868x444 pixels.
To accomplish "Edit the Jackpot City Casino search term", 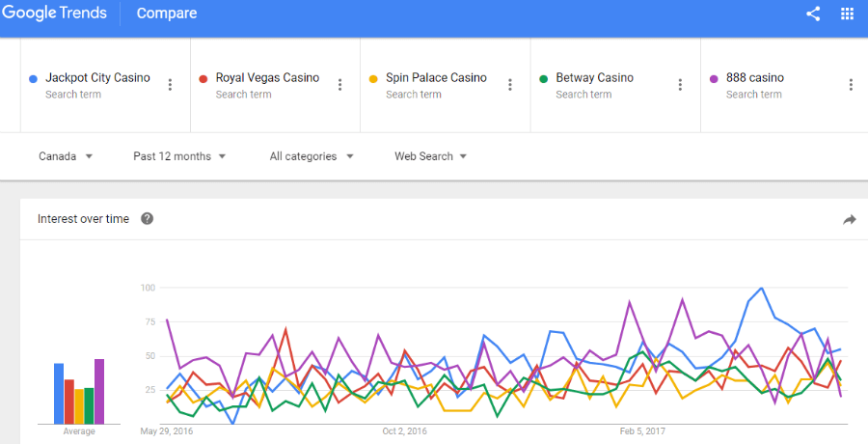I will tap(97, 77).
